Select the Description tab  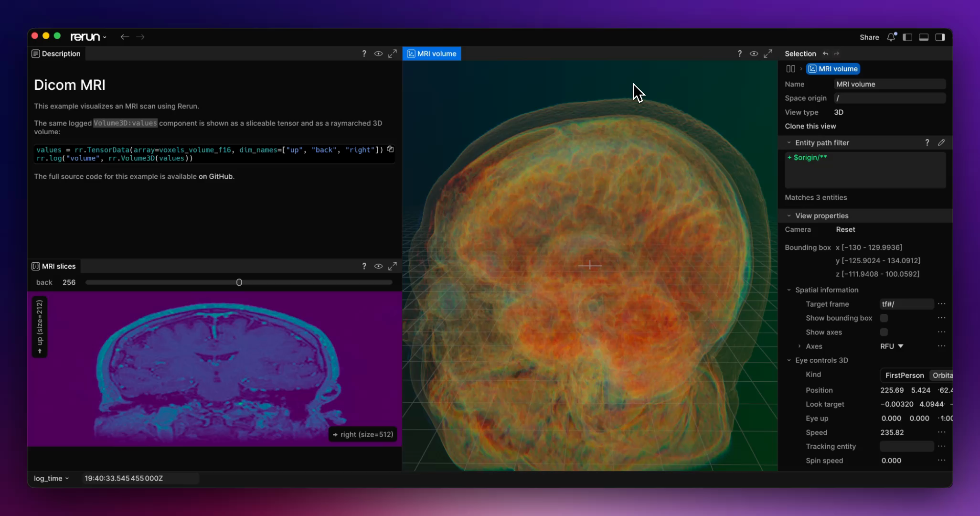point(56,54)
